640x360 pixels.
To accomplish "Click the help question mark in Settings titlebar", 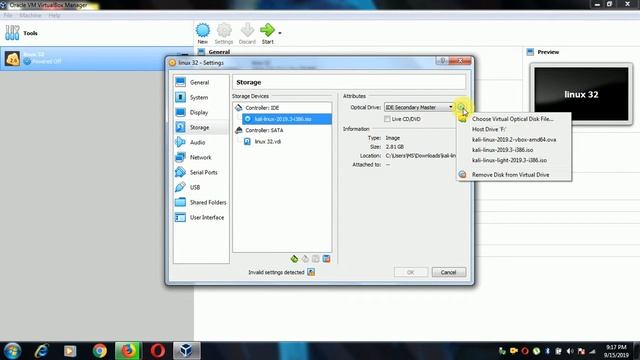I will pyautogui.click(x=442, y=61).
